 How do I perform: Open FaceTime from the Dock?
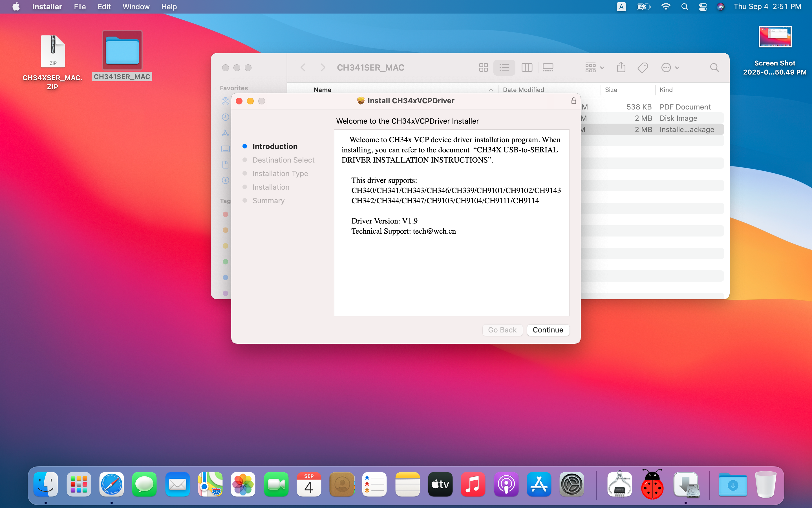(276, 484)
